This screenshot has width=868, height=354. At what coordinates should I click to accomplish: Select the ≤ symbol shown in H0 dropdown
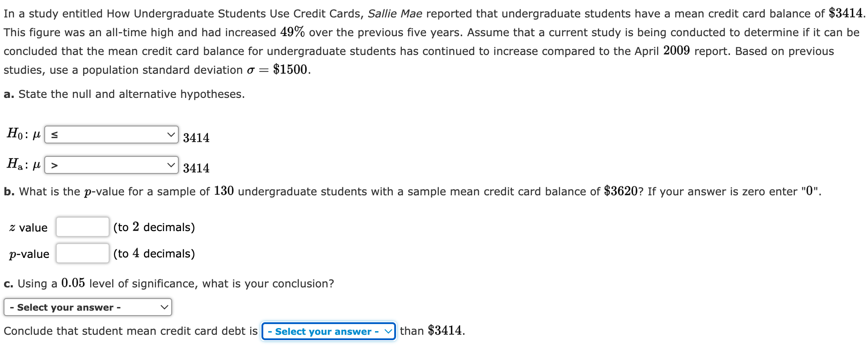(53, 134)
